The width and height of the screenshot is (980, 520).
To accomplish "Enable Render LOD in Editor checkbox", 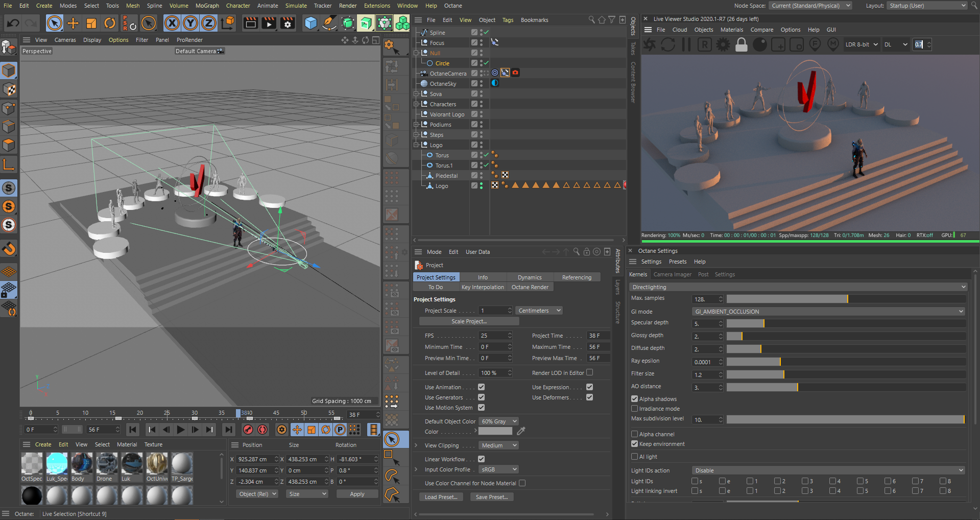I will (x=589, y=372).
